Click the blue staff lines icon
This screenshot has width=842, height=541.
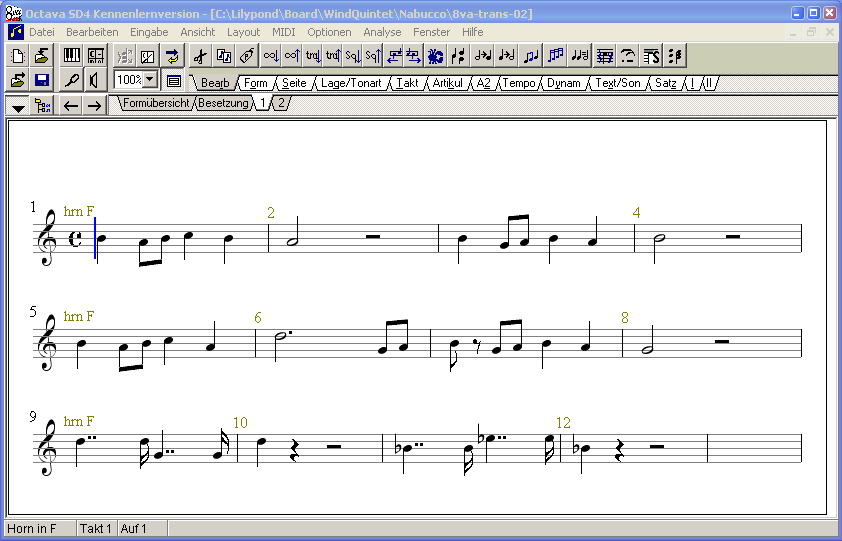pyautogui.click(x=605, y=56)
